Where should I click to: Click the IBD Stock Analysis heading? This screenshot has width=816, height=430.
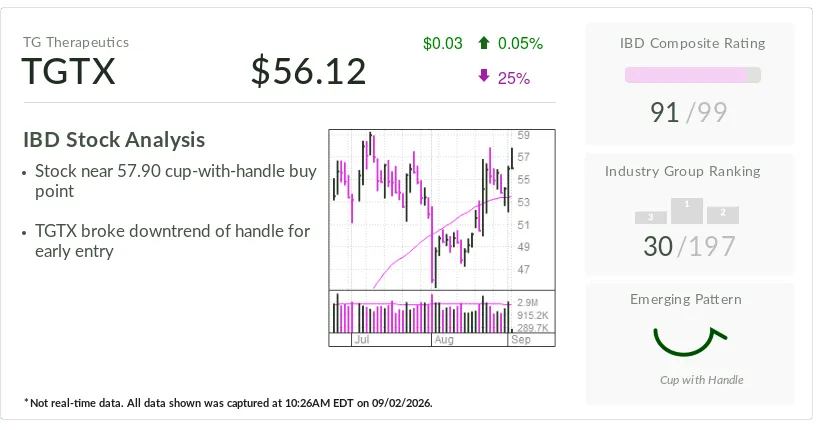point(114,140)
